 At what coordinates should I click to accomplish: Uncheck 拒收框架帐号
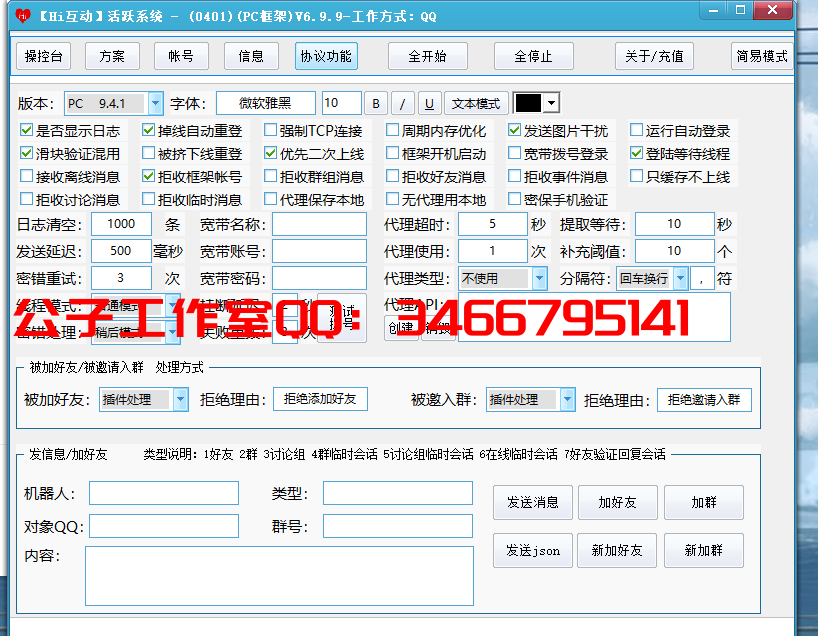(x=148, y=176)
